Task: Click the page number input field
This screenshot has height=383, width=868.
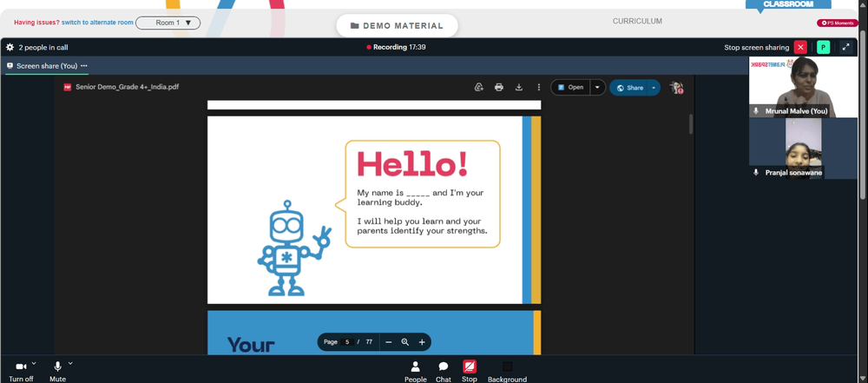Action: (x=347, y=342)
